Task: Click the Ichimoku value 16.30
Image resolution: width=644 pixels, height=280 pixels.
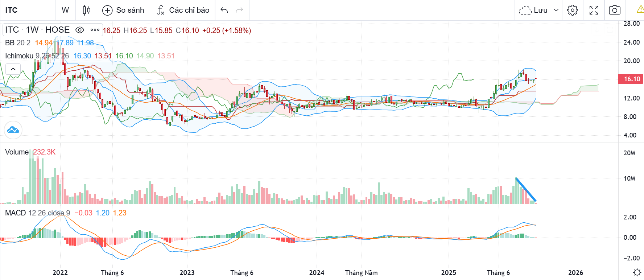Action: pyautogui.click(x=82, y=56)
